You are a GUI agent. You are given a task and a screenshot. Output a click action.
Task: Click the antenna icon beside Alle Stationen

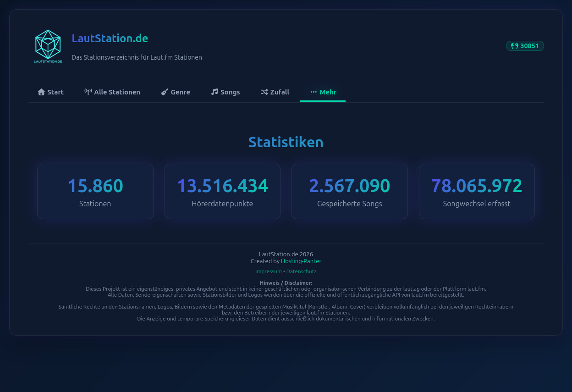tap(88, 92)
